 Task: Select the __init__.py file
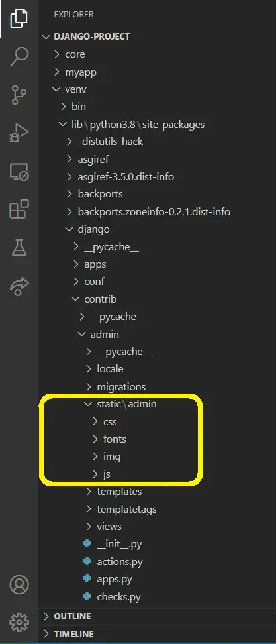tap(158, 544)
